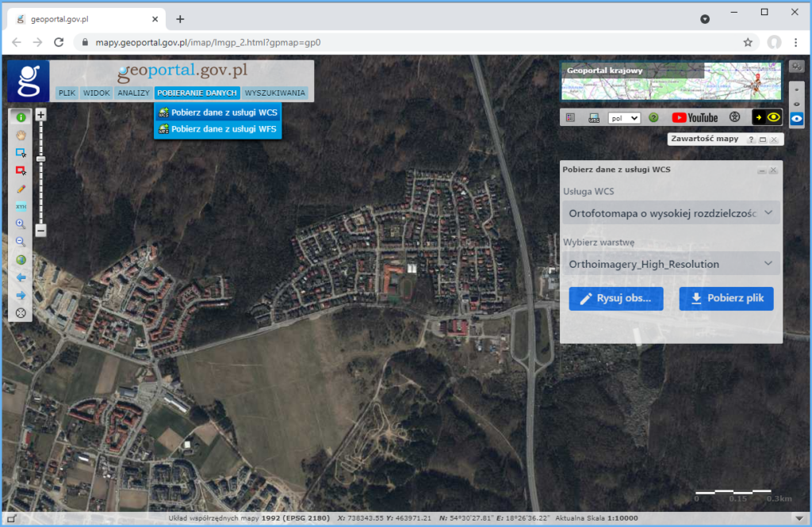The height and width of the screenshot is (527, 812).
Task: Open the WMS services icon
Action: 593,118
